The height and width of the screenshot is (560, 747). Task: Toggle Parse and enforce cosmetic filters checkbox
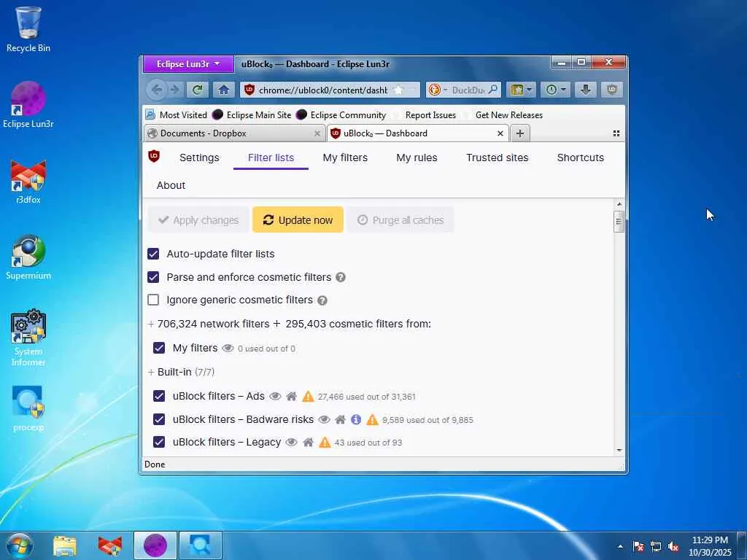coord(153,277)
